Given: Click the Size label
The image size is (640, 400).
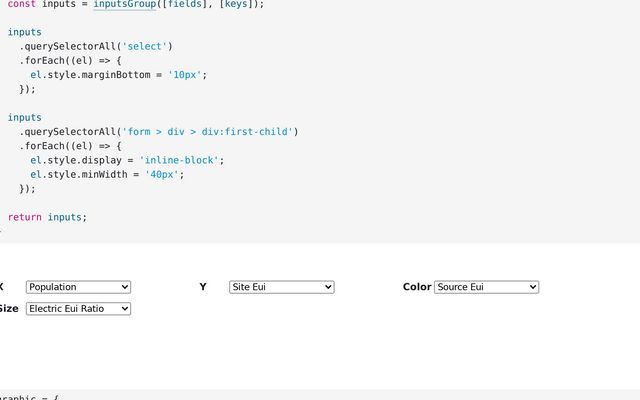Looking at the screenshot, I should point(9,309).
